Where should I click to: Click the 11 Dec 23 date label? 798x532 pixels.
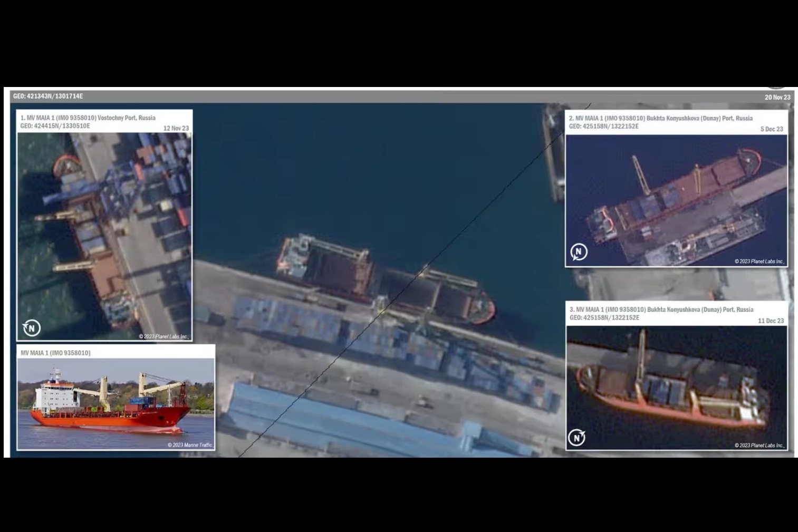pos(771,321)
